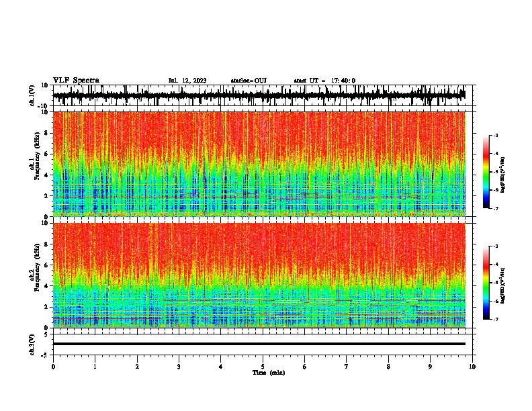Click time axis tick label "5"
Viewport: 532px width, 411px height.
(x=263, y=367)
